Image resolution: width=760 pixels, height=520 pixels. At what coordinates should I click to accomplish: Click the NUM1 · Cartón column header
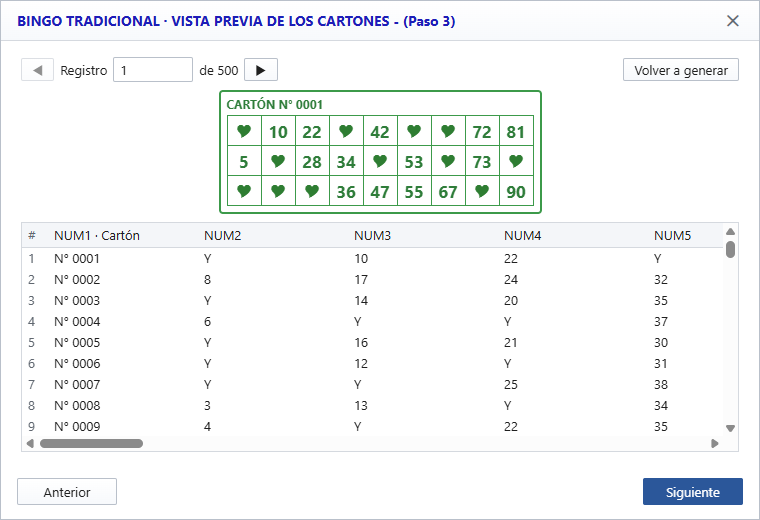pos(97,236)
